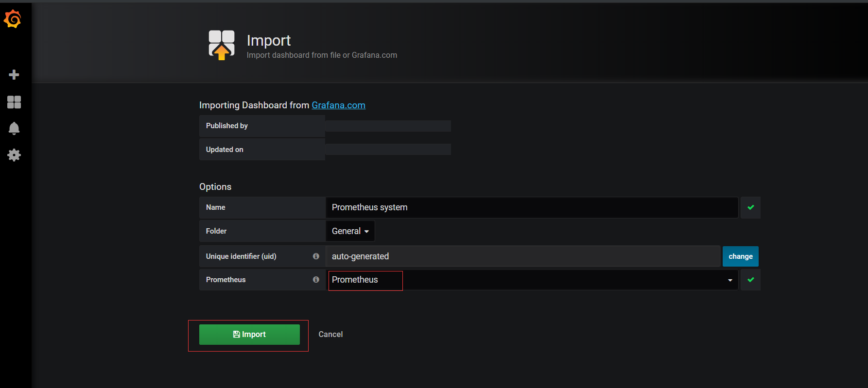Expand the General folder dropdown
Image resolution: width=868 pixels, height=388 pixels.
click(x=350, y=231)
